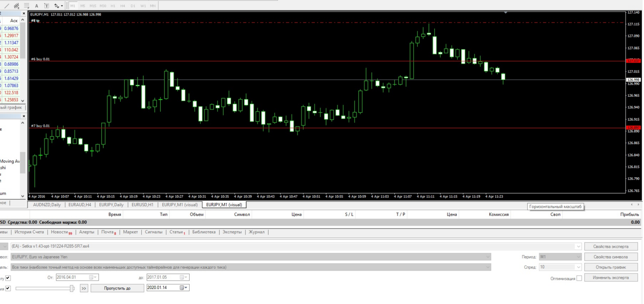Select the active EURJPY,M1 (visual) tab

point(224,205)
